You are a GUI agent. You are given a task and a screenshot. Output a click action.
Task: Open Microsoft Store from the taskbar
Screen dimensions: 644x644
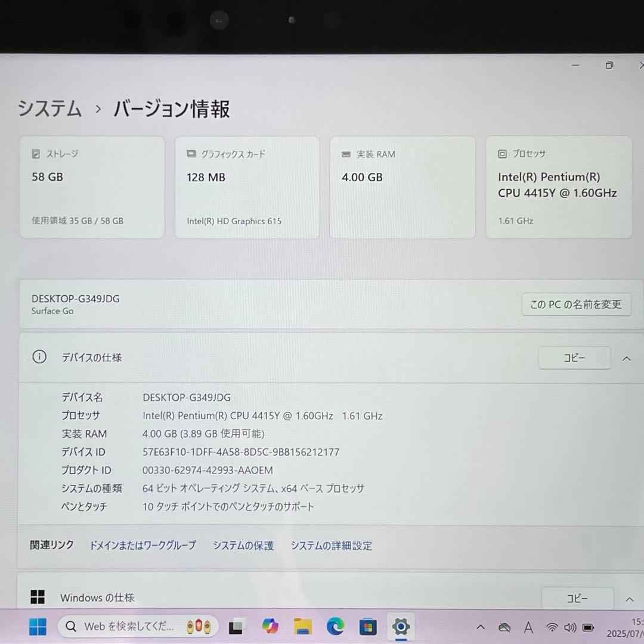click(368, 627)
